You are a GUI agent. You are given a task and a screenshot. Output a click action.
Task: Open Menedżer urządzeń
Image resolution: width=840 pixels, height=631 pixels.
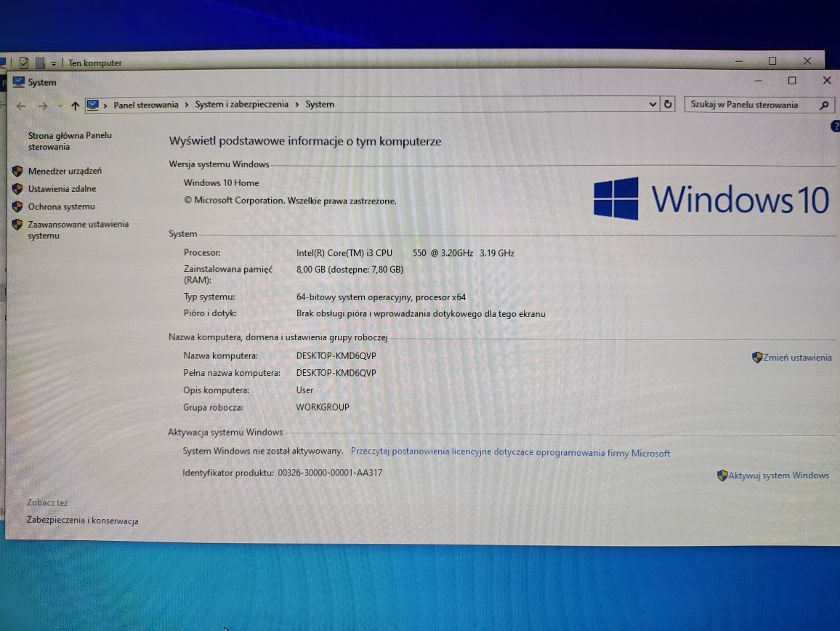coord(65,171)
